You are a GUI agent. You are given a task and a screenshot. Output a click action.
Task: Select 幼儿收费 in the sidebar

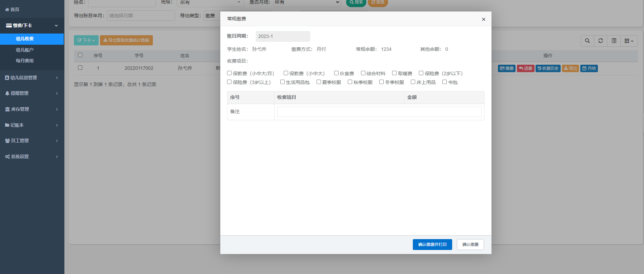pos(32,39)
